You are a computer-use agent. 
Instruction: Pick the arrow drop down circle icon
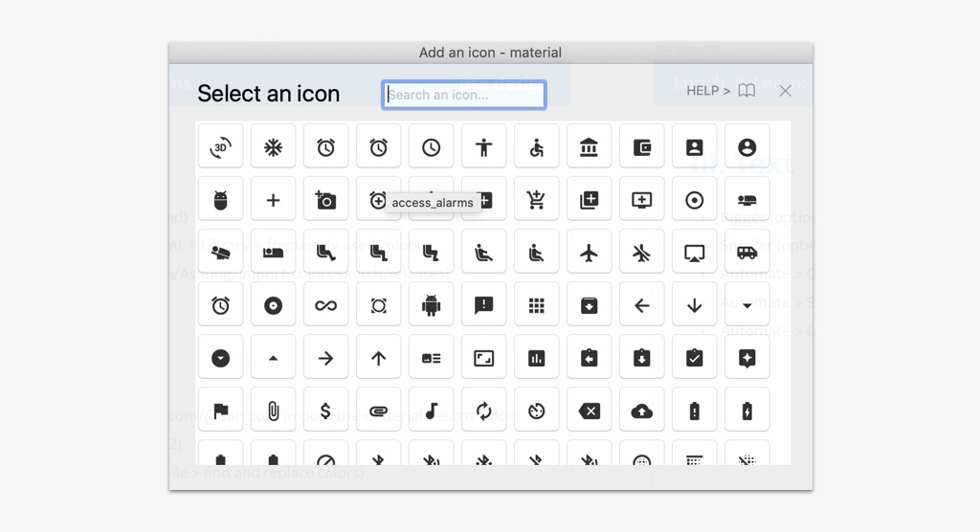[x=221, y=358]
